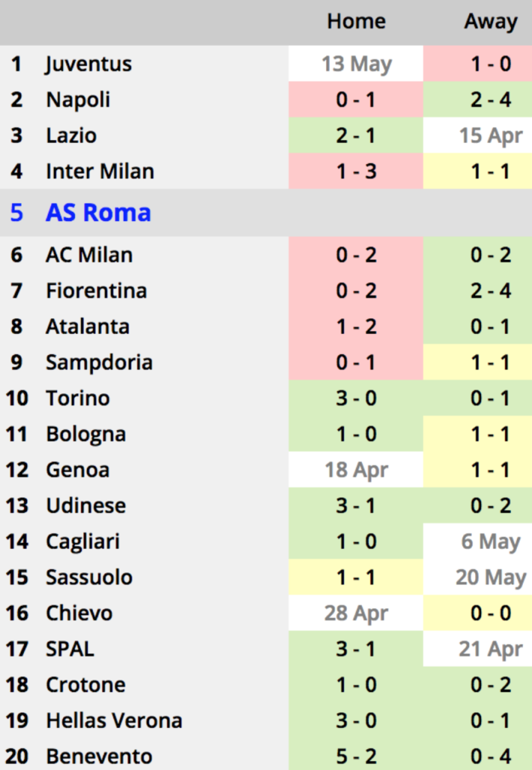The image size is (532, 770).
Task: Click Torino home result 3 - 0
Action: point(356,399)
